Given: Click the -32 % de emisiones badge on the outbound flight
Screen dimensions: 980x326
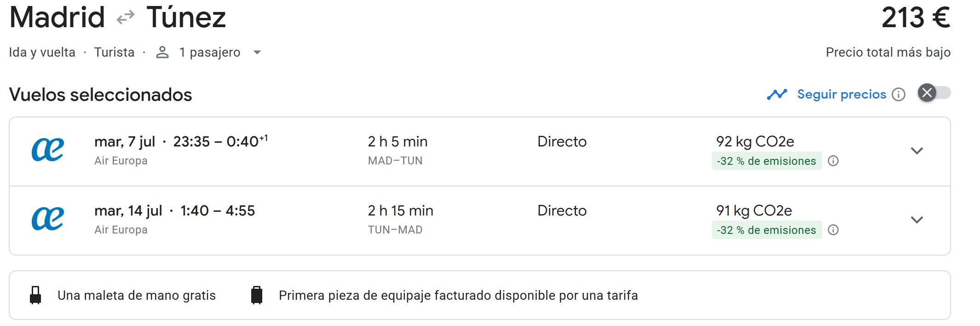Looking at the screenshot, I should [x=767, y=161].
